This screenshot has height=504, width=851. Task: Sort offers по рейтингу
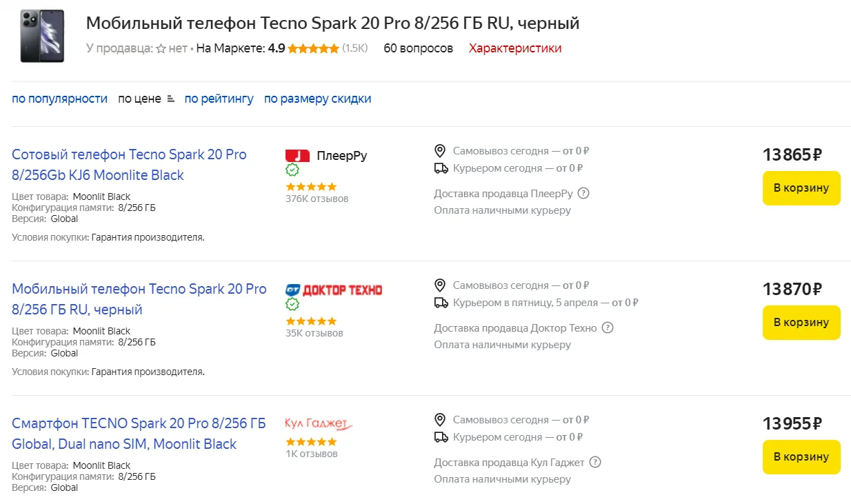(219, 99)
